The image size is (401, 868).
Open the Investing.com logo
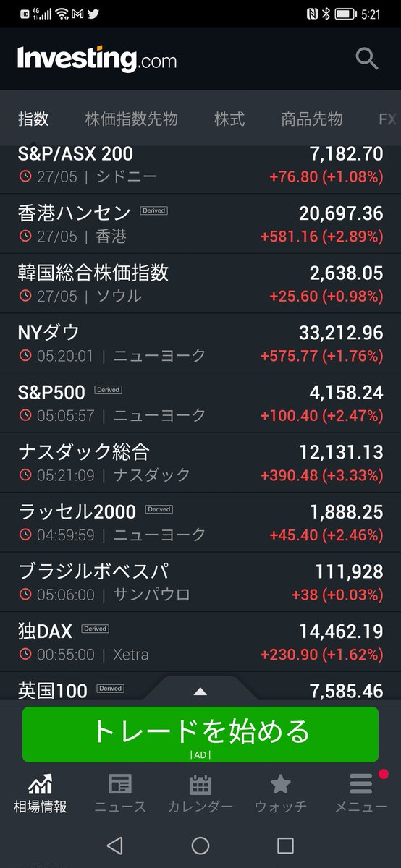click(97, 59)
